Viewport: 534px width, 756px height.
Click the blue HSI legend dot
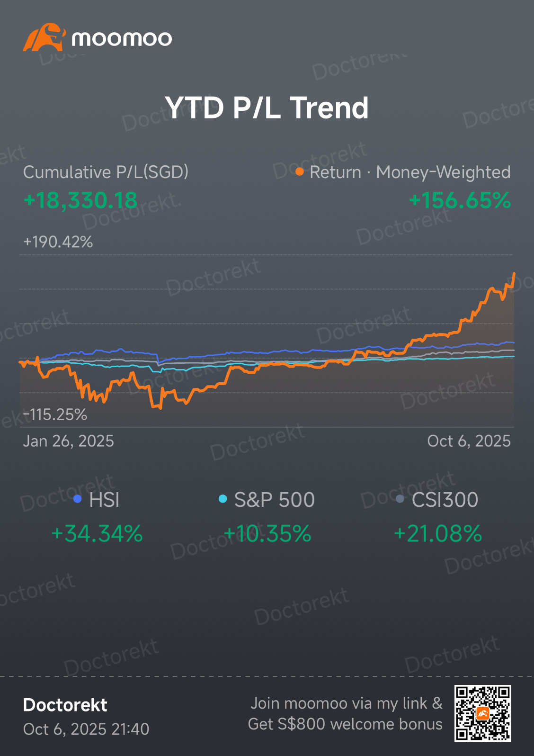[78, 499]
